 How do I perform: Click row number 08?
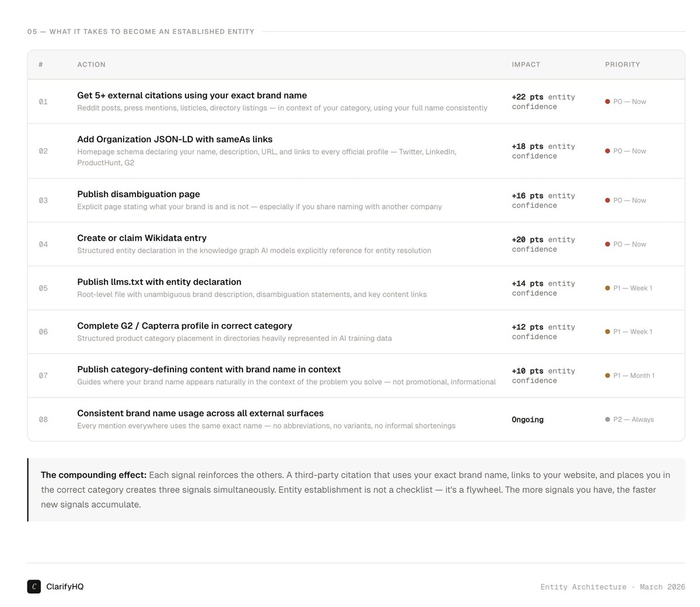tap(43, 419)
